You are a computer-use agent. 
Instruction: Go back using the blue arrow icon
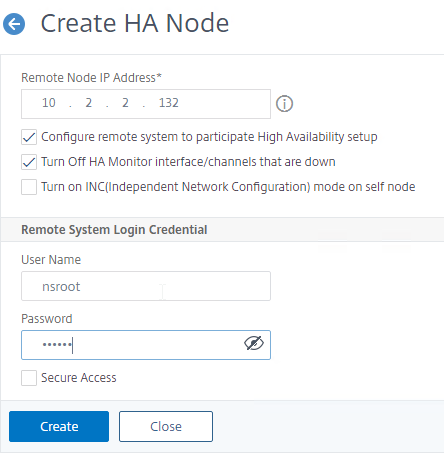[x=14, y=24]
